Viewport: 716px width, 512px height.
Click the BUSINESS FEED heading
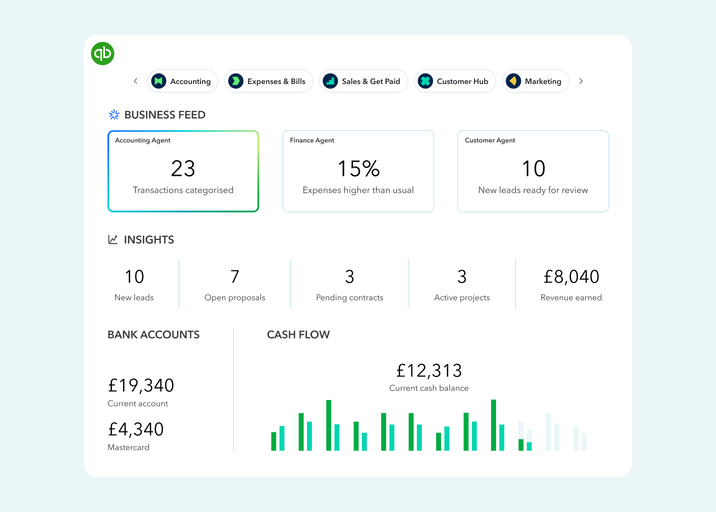[x=165, y=115]
